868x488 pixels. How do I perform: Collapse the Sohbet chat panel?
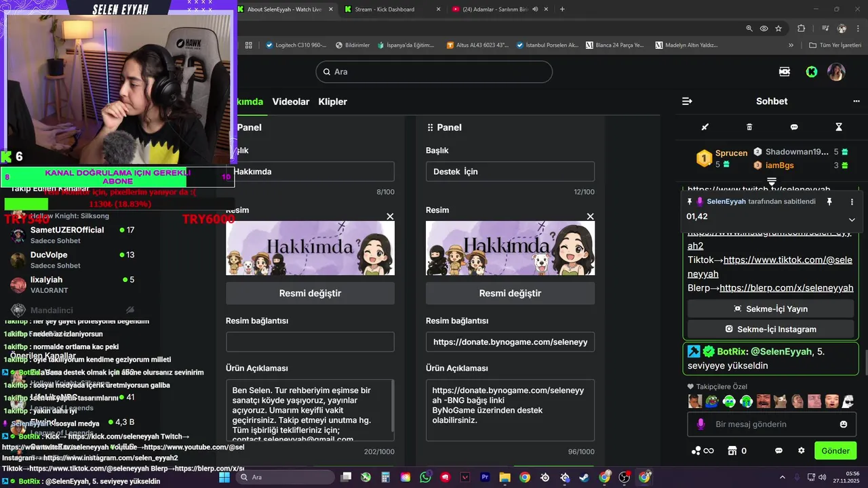tap(687, 101)
